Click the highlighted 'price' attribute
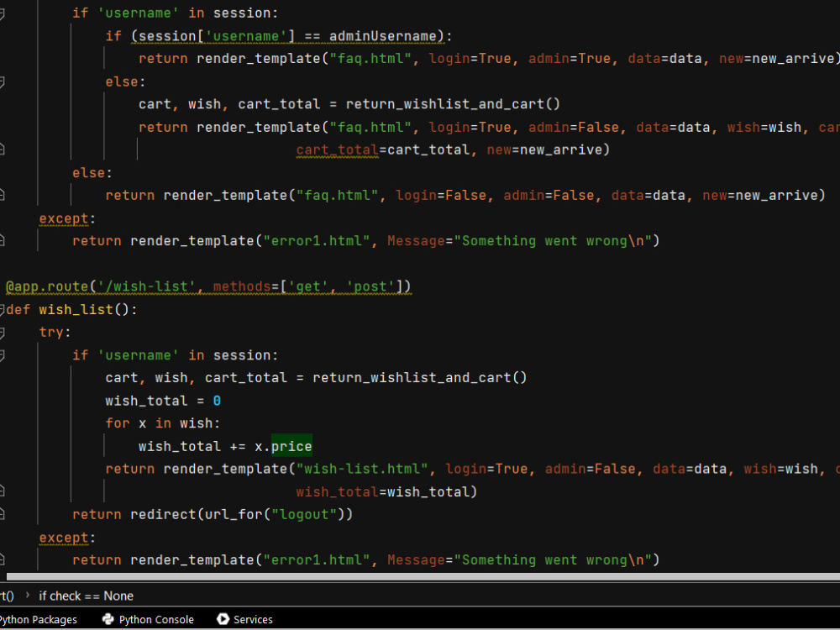Viewport: 840px width, 630px height. click(x=291, y=446)
